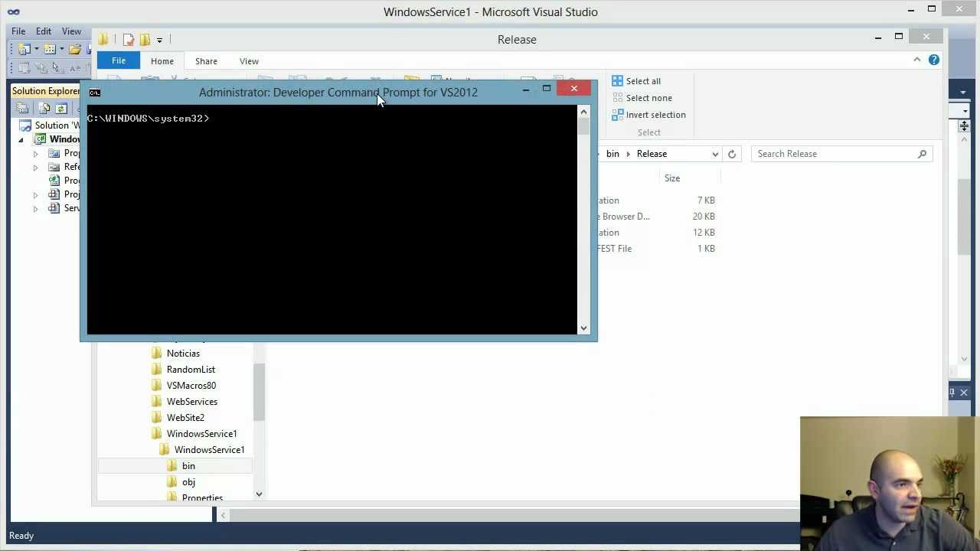Click Properties quick access icon in Release window
980x551 pixels.
(129, 40)
